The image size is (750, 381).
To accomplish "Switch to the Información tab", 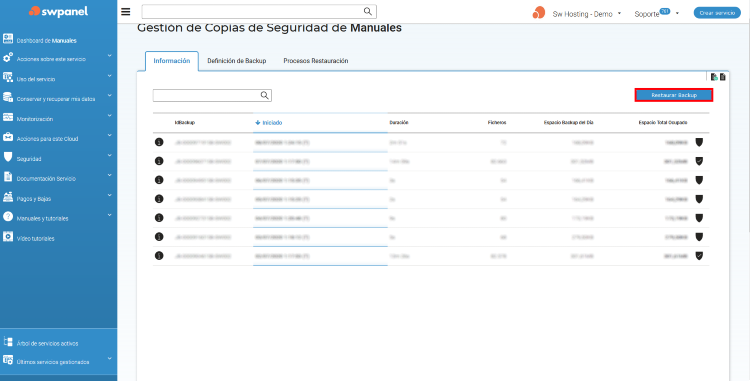I will click(172, 61).
